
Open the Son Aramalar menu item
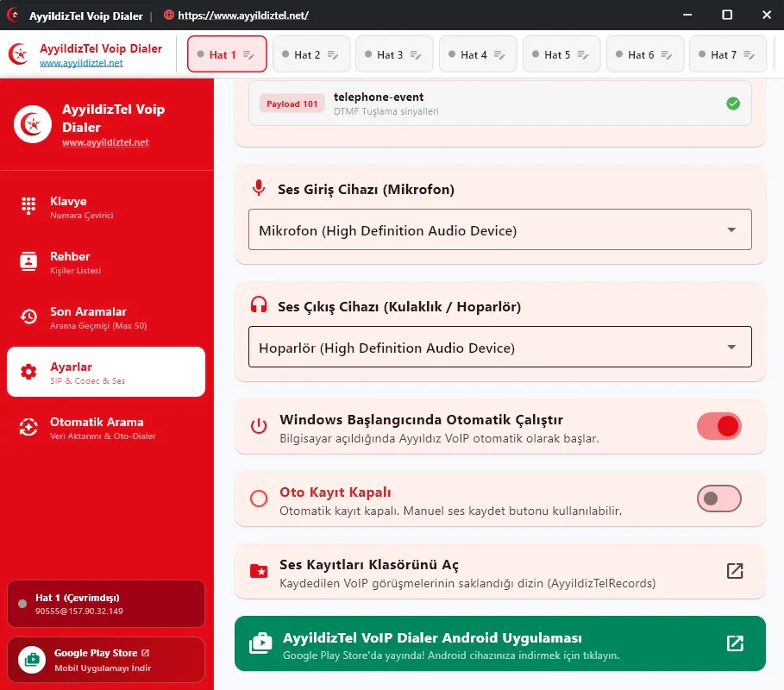click(106, 317)
